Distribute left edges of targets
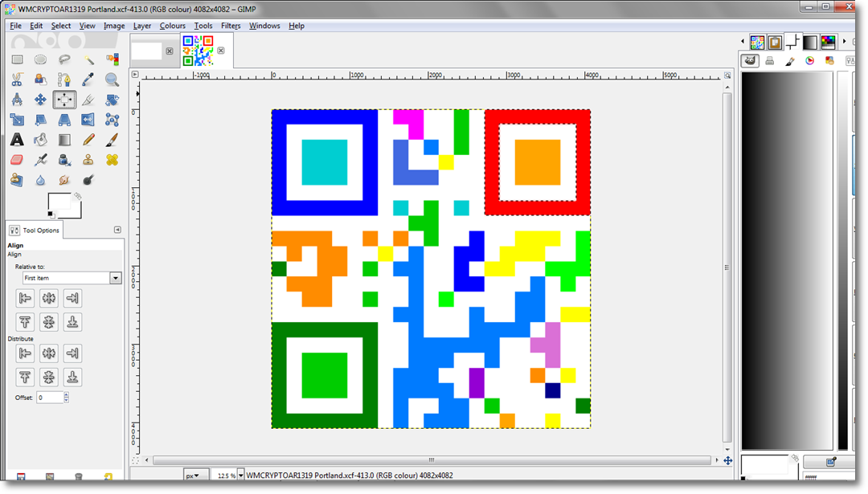 click(25, 353)
